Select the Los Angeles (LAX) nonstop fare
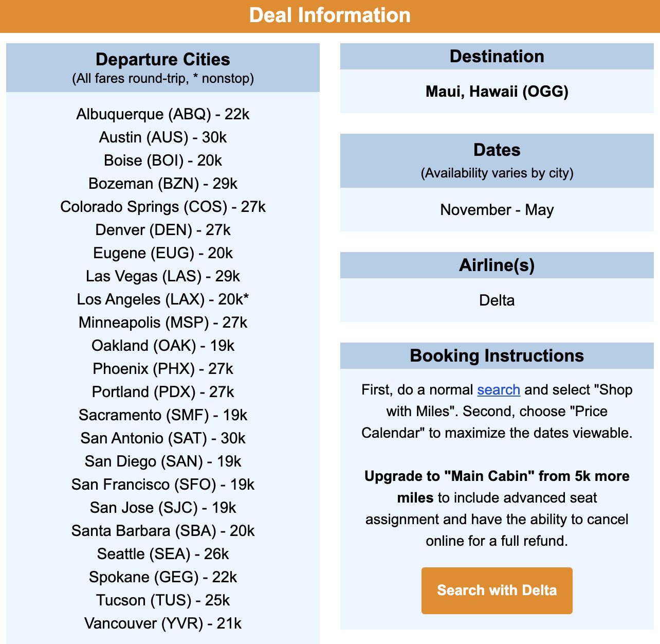This screenshot has height=644, width=660. coord(163,299)
